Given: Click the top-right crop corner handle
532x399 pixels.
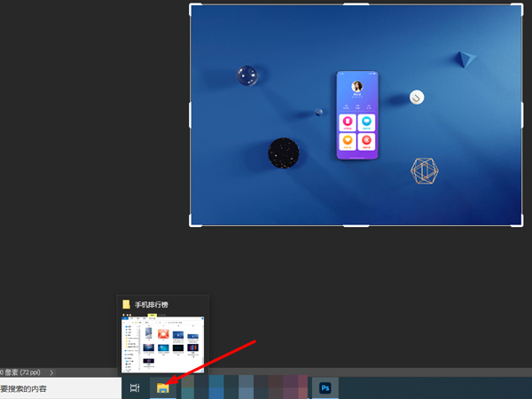Looking at the screenshot, I should 520,5.
